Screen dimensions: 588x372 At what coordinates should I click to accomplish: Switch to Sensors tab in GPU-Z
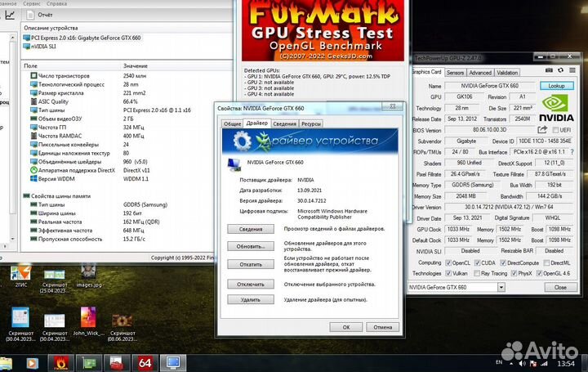point(455,73)
